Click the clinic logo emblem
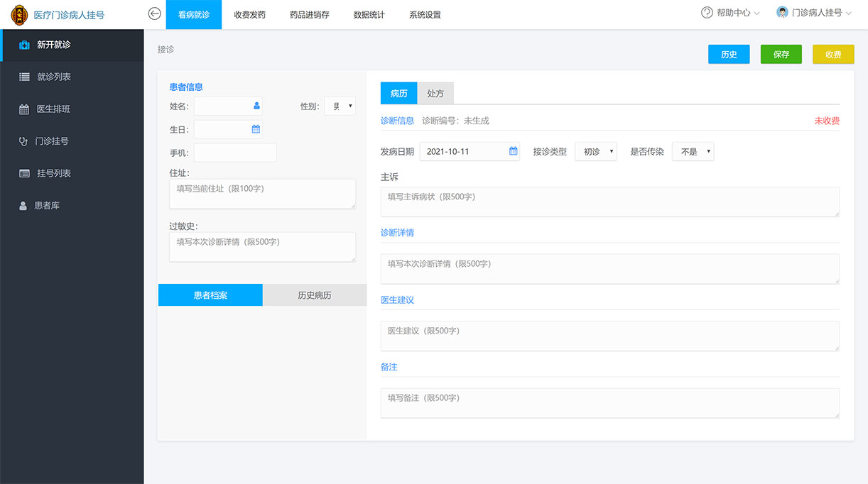This screenshot has height=484, width=868. (20, 14)
